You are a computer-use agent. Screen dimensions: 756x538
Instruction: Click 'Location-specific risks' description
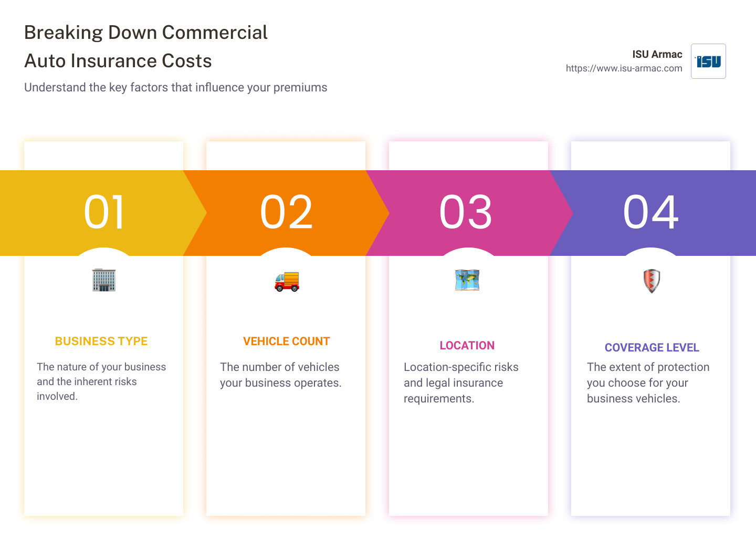click(461, 382)
